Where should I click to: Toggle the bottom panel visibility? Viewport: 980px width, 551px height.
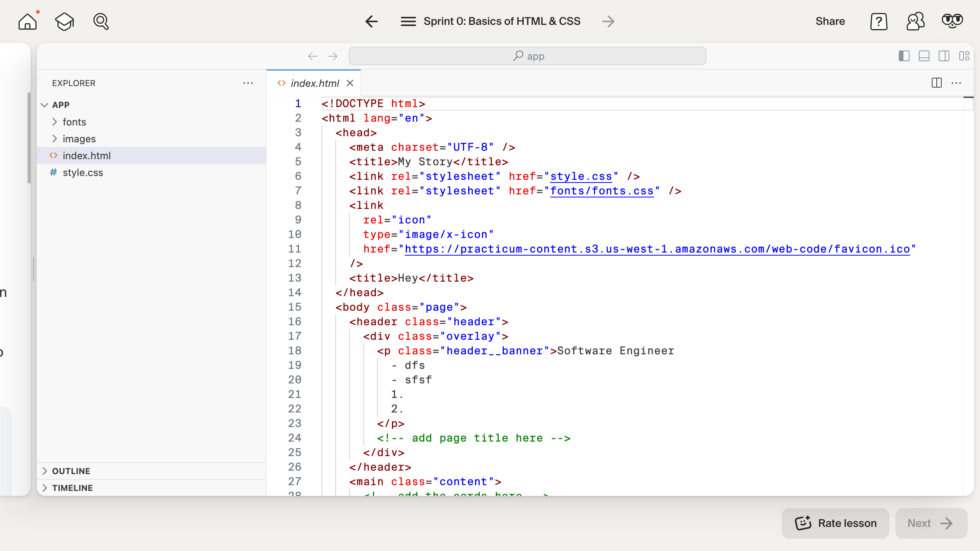(924, 56)
